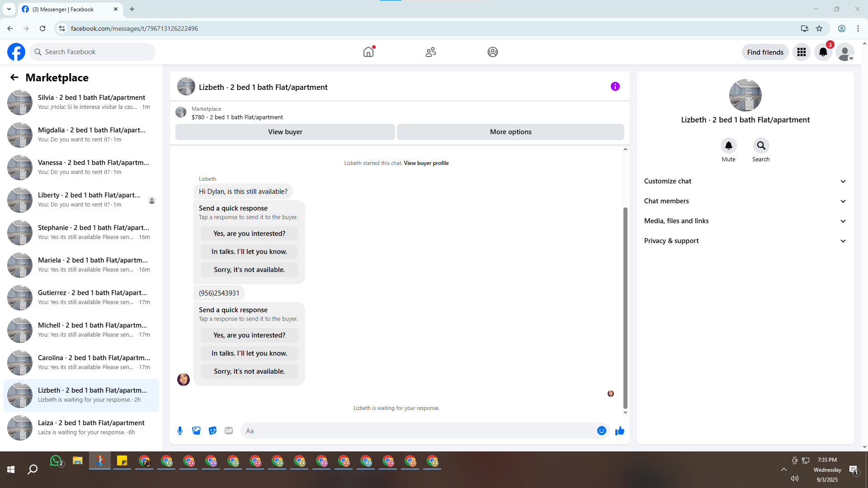This screenshot has width=868, height=488.
Task: Open the Laiza conversation in list
Action: coord(81,427)
